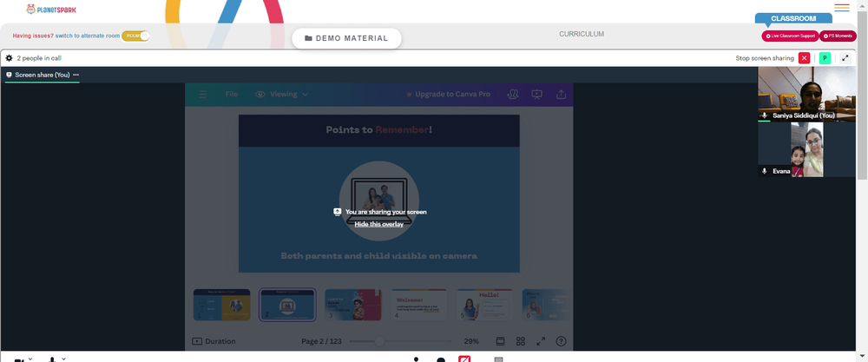Open Canva grid view icon

pyautogui.click(x=520, y=341)
